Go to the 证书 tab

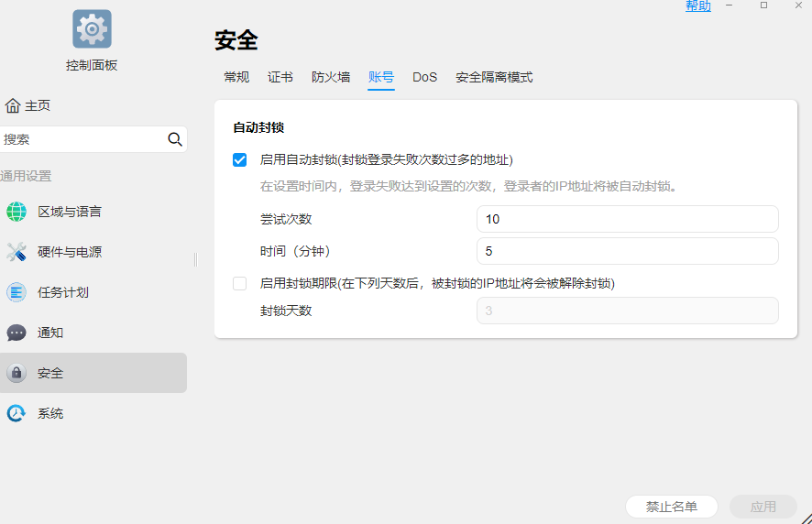pyautogui.click(x=280, y=77)
